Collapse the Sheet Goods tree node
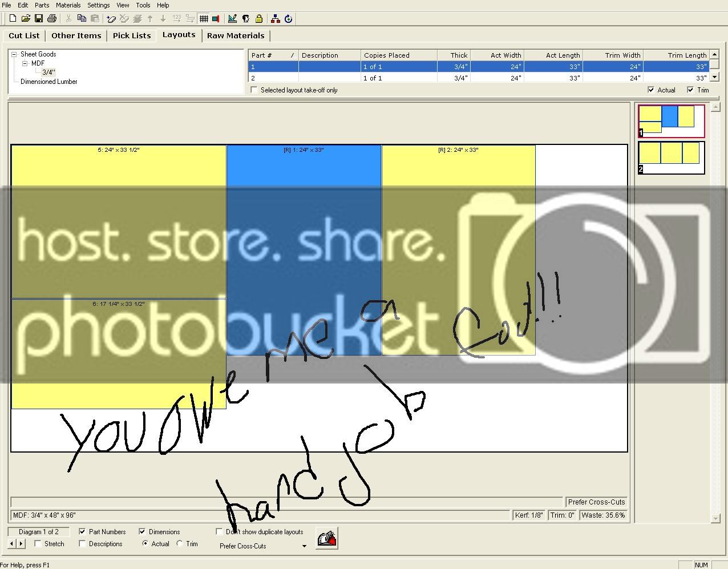 click(x=14, y=55)
